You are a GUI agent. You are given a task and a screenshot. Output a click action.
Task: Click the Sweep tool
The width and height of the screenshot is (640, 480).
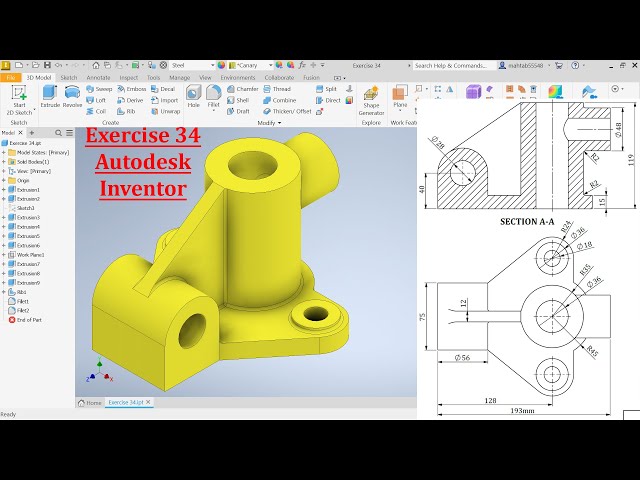(x=99, y=89)
